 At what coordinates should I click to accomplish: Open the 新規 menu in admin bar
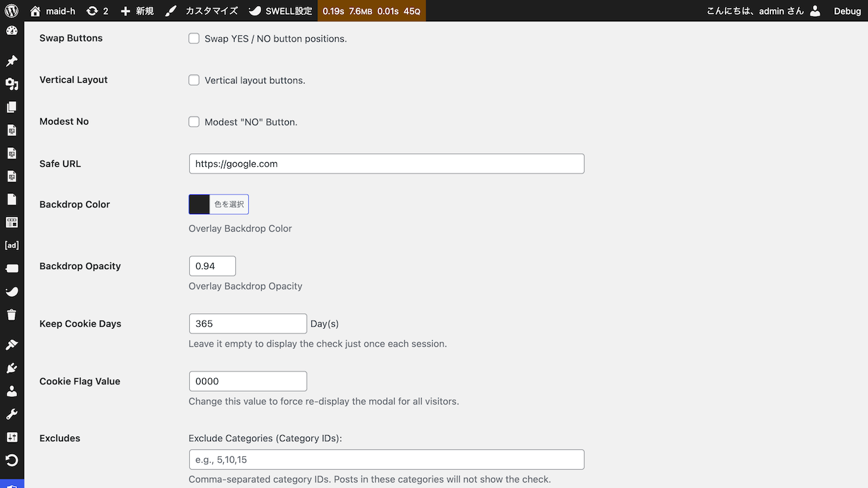pos(136,11)
